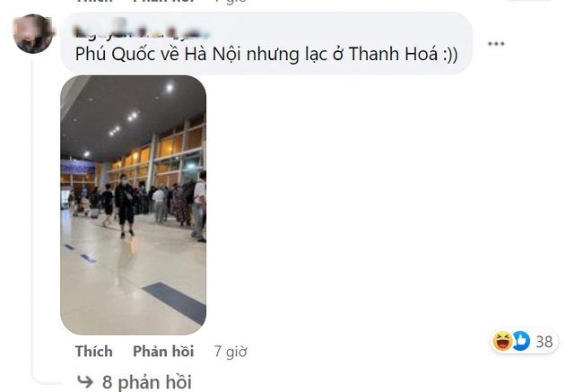This screenshot has height=392, width=583.
Task: Expand the 8 phản hồi replies thread
Action: [147, 382]
